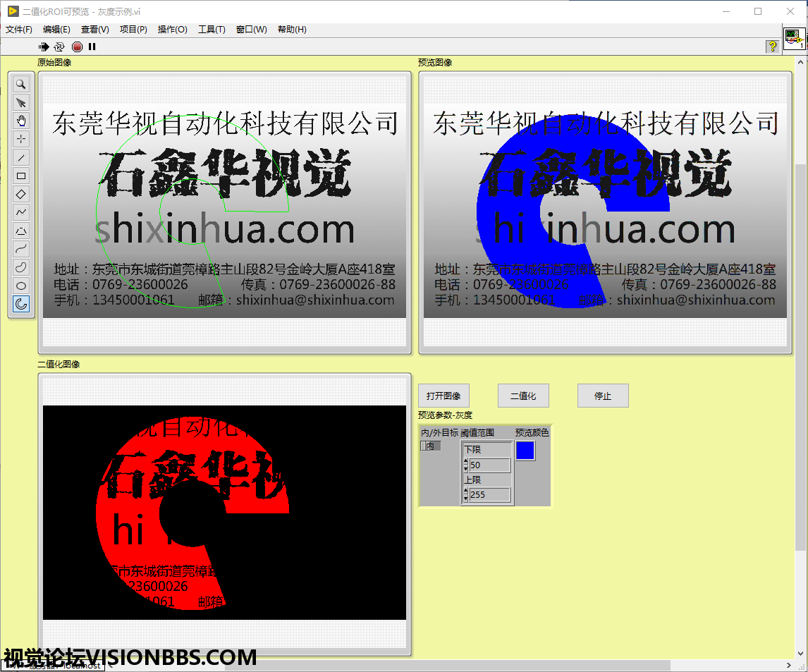Choose the Oval ROI tool
The width and height of the screenshot is (808, 672).
click(x=21, y=286)
